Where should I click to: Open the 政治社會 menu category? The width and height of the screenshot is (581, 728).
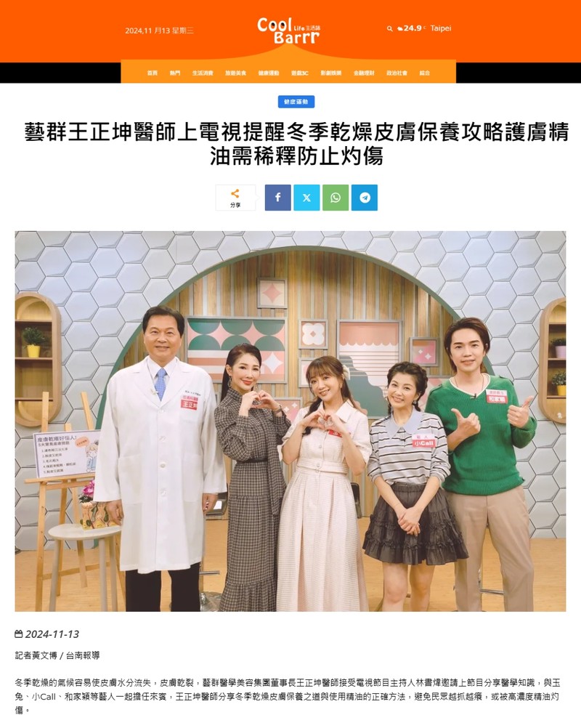pos(397,73)
